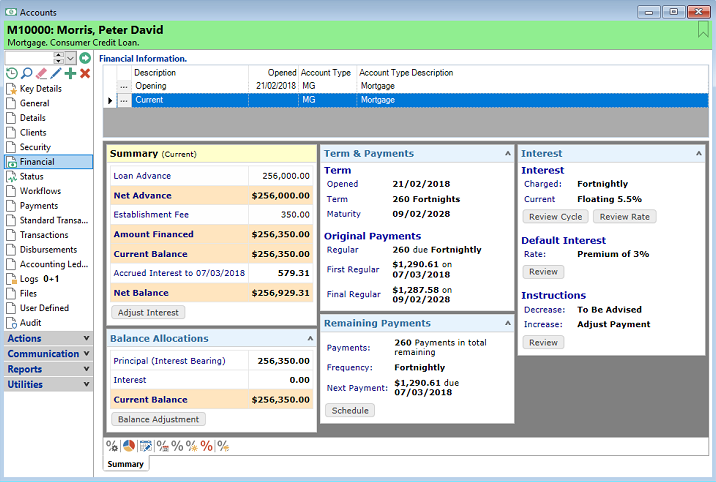The height and width of the screenshot is (482, 716).
Task: Click the blue pencil edit icon
Action: pos(56,73)
